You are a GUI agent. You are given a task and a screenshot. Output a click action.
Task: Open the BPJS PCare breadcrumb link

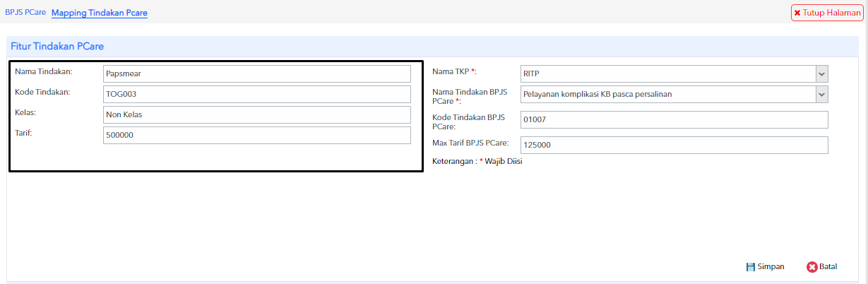point(25,13)
